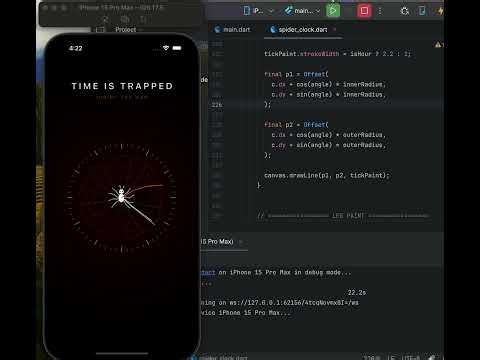Click the 'final p2 = Offset(' code line
Viewport: 480px width, 360px height.
296,125
